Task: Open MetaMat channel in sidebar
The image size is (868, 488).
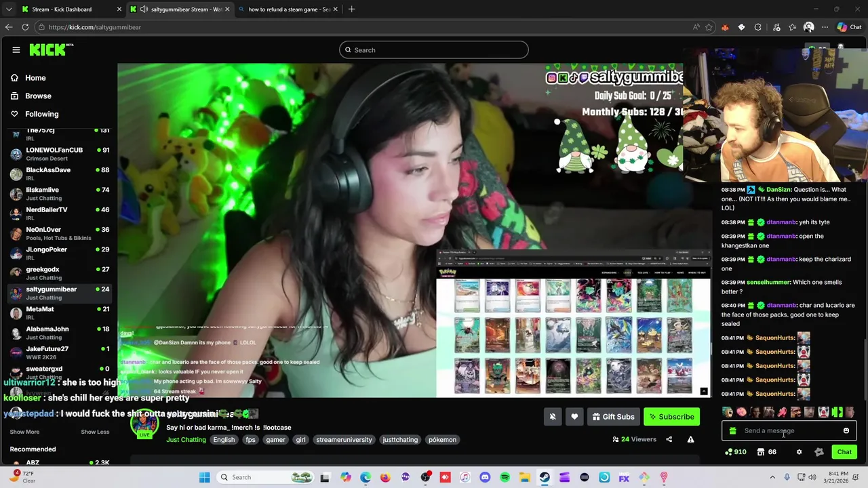Action: pyautogui.click(x=60, y=312)
